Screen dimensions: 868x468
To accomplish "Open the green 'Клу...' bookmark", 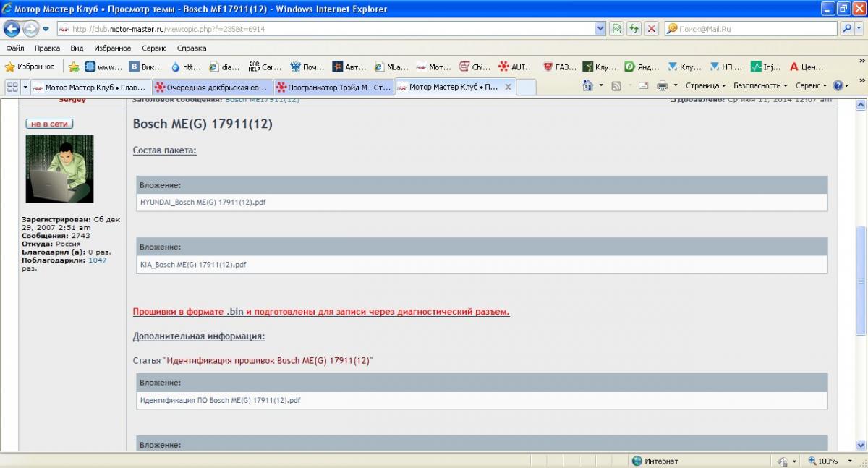I will (600, 67).
